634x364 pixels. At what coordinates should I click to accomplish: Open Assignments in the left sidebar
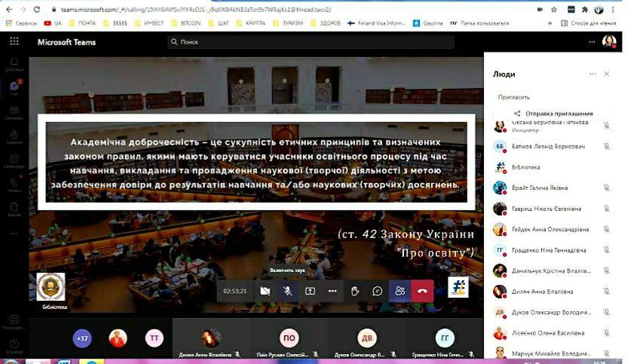pyautogui.click(x=14, y=137)
